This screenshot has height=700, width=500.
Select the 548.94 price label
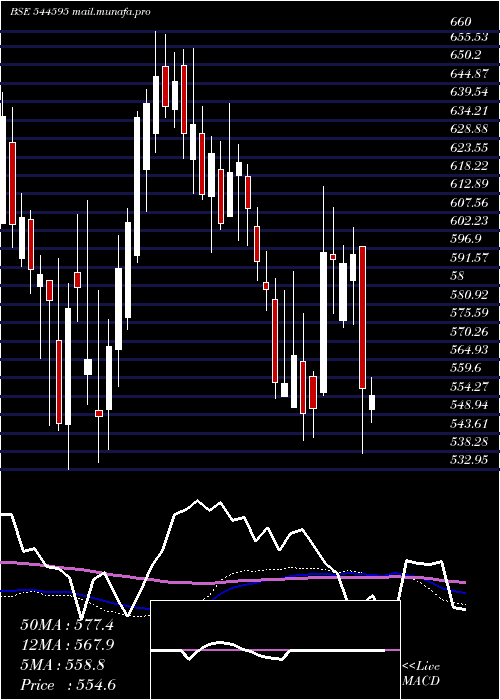(x=469, y=405)
